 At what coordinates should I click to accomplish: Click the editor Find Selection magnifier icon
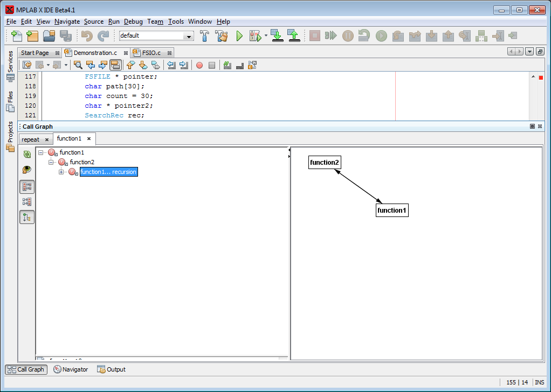click(78, 65)
